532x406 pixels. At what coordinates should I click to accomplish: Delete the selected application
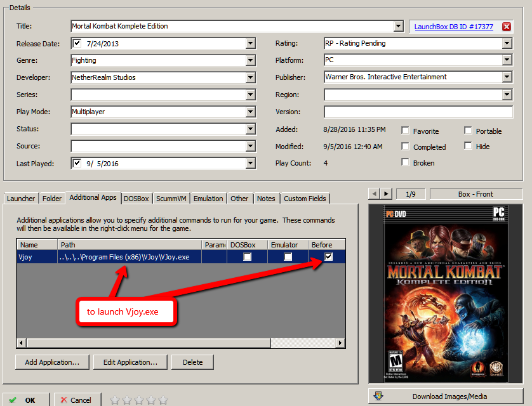(x=193, y=362)
